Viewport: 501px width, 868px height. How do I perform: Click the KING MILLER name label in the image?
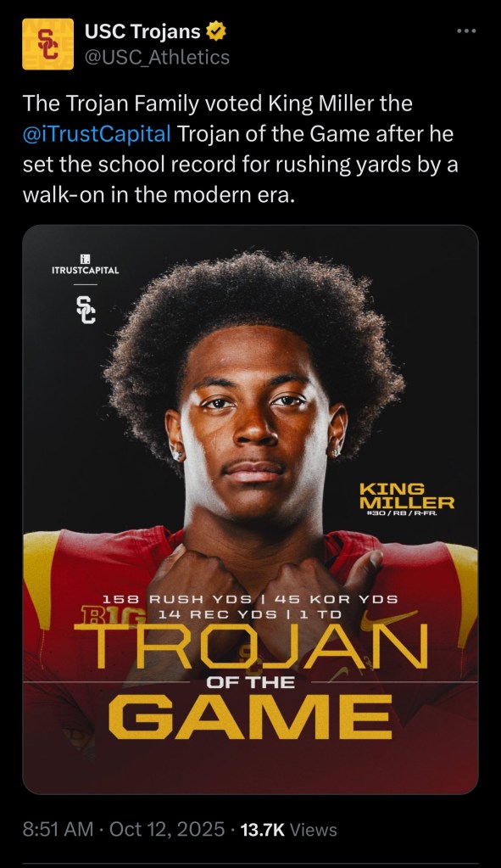point(406,496)
